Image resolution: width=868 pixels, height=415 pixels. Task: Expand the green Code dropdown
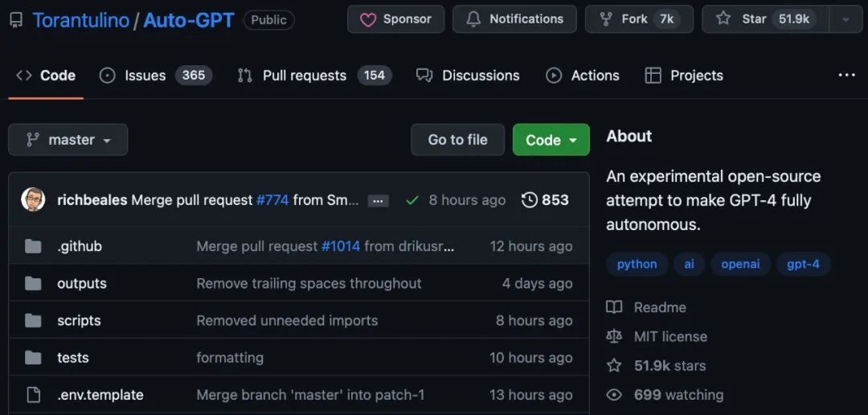pos(551,140)
